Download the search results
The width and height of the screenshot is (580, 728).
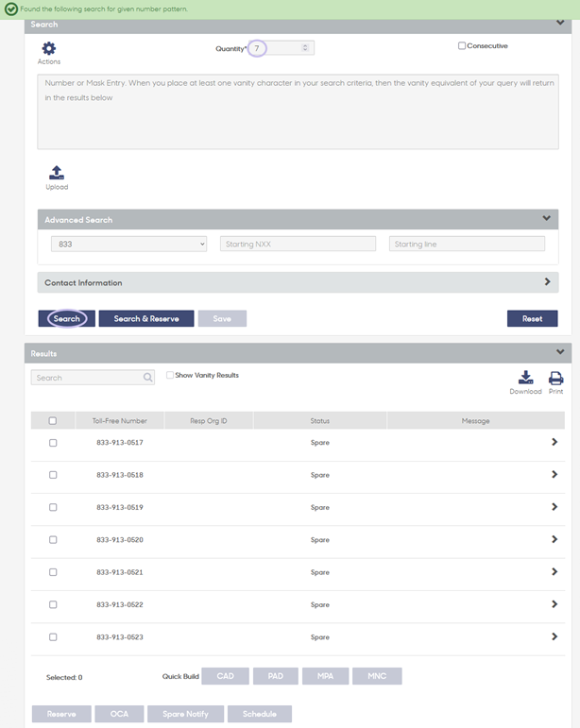525,378
